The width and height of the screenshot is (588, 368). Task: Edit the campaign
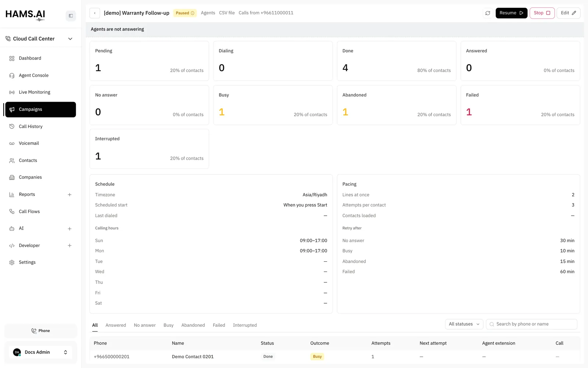point(569,13)
